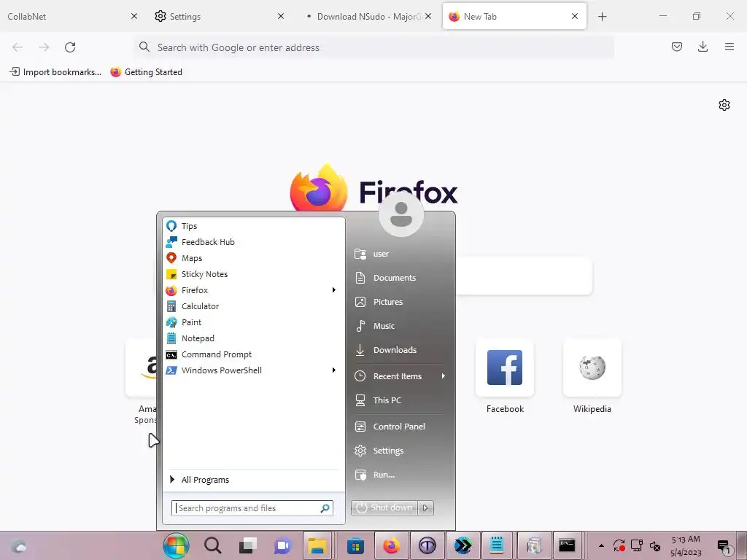Click the taskbar clock and date
Image resolution: width=747 pixels, height=560 pixels.
click(686, 545)
